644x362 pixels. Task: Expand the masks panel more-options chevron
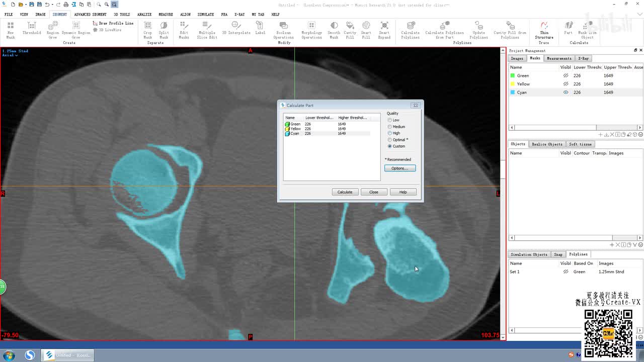point(640,135)
